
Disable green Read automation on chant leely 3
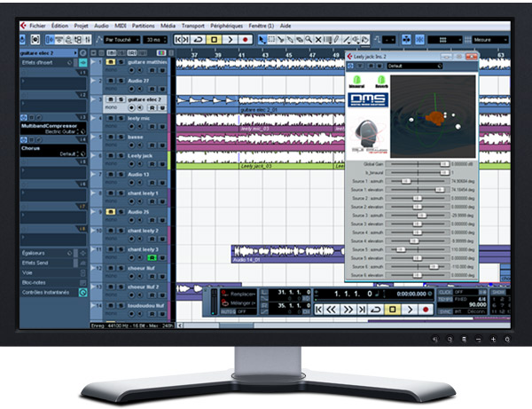(152, 257)
